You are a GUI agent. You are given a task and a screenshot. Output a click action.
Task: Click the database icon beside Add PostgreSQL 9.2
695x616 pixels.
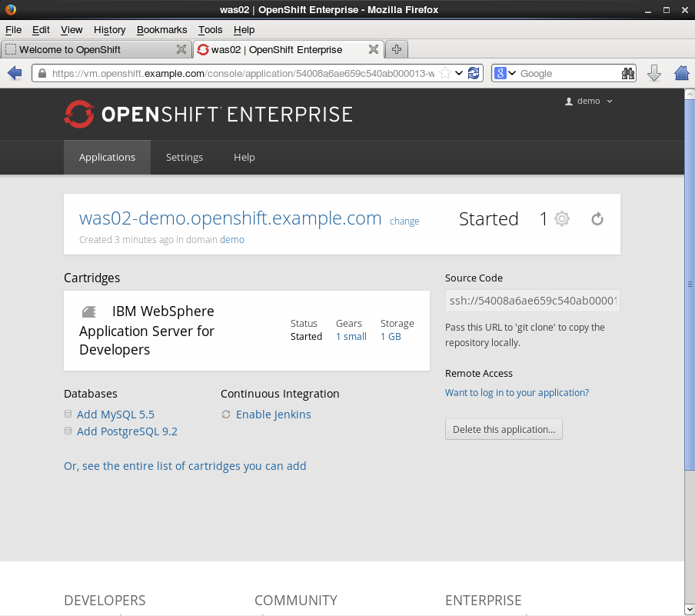click(68, 431)
